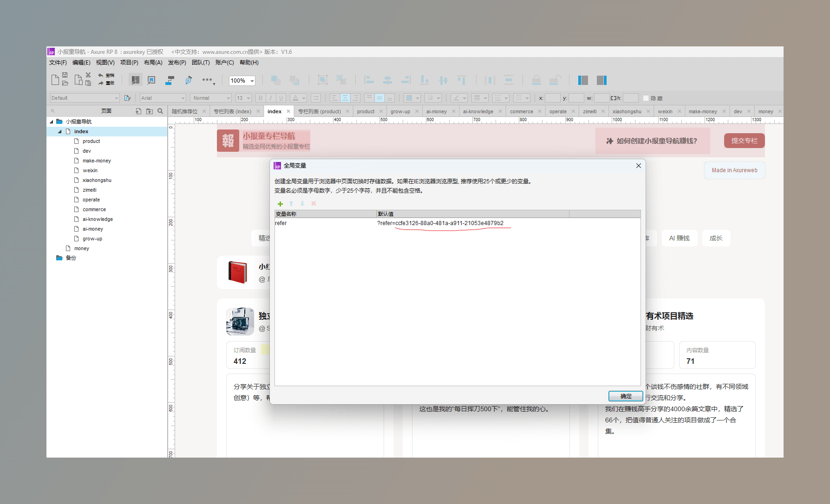Paste using the clipboard icon in the toolbar

pos(88,83)
